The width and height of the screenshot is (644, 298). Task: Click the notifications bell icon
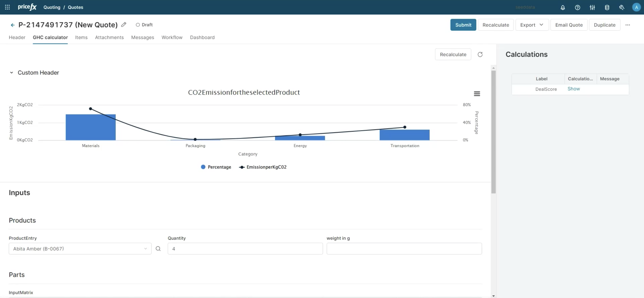(x=563, y=7)
